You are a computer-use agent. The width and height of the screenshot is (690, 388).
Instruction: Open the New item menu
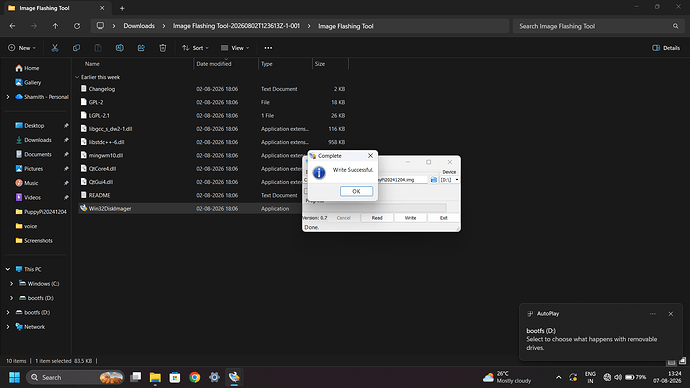pyautogui.click(x=22, y=48)
